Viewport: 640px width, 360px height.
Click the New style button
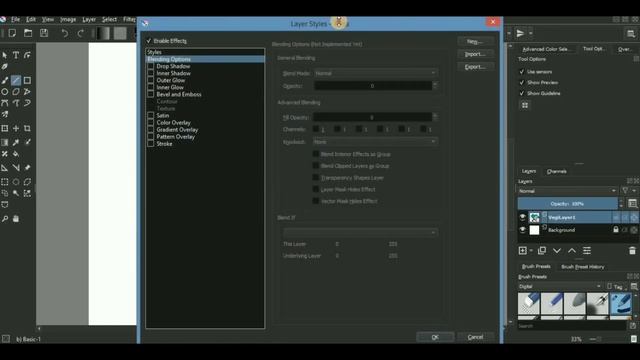coord(476,42)
